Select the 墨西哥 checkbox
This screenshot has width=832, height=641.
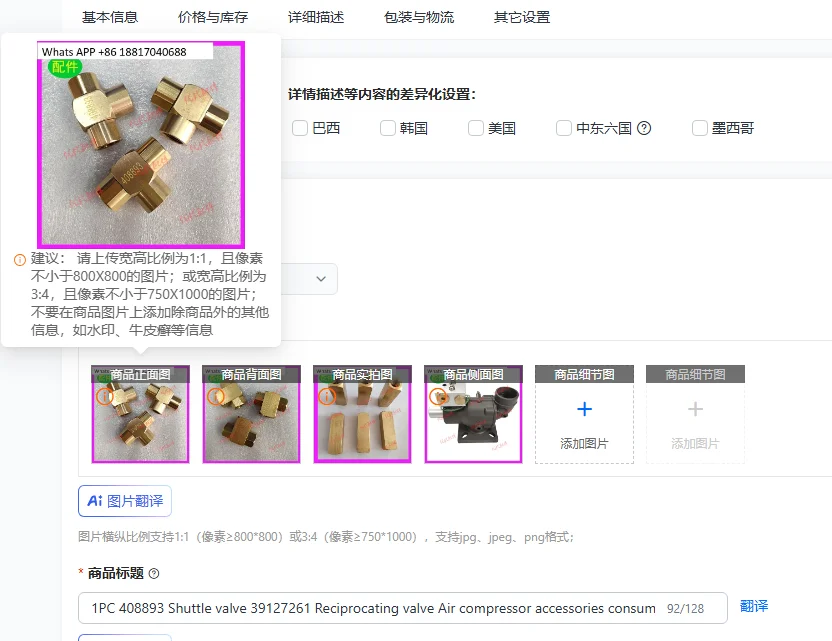(x=700, y=128)
